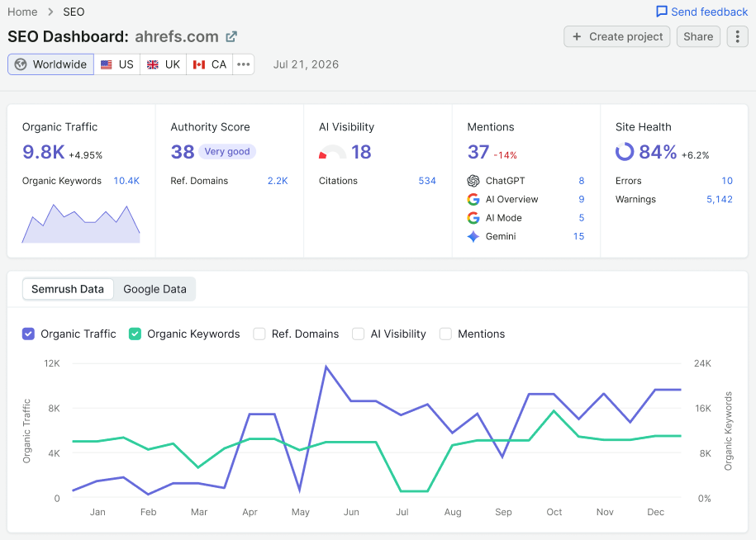Click the Canada flag icon
Viewport: 756px width, 540px height.
point(199,64)
